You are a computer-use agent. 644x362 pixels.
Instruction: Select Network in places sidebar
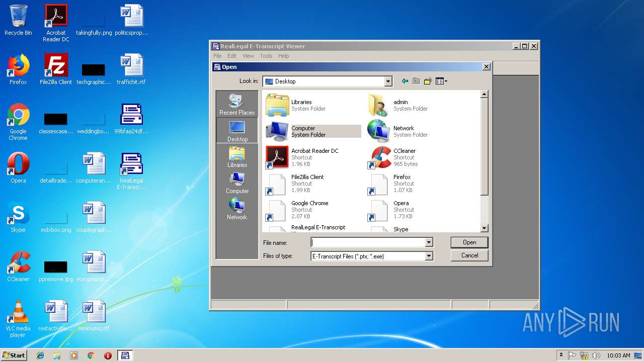click(237, 209)
